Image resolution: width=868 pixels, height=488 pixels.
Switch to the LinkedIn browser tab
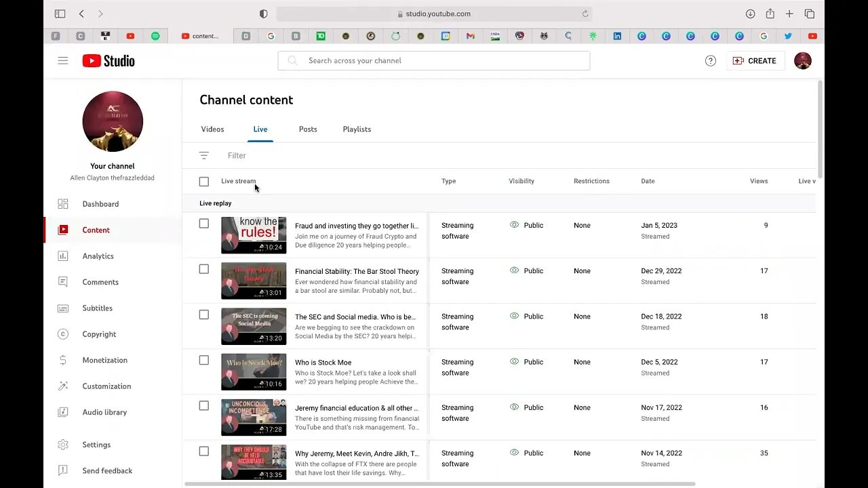click(617, 36)
